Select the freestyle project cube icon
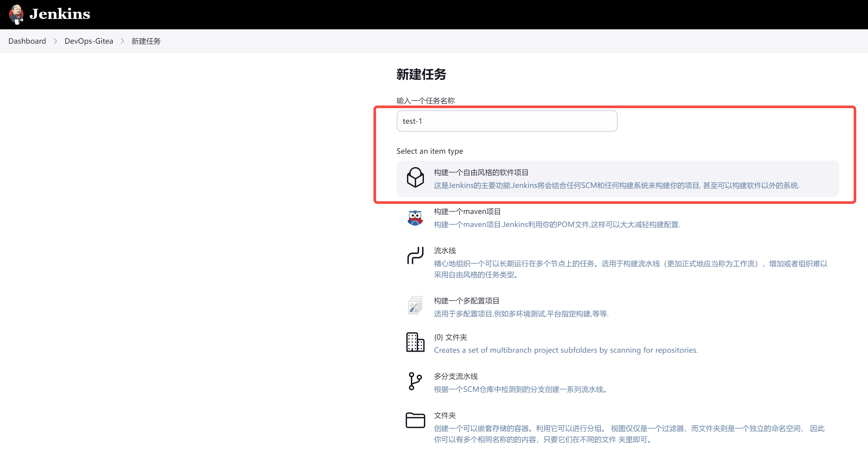 415,177
